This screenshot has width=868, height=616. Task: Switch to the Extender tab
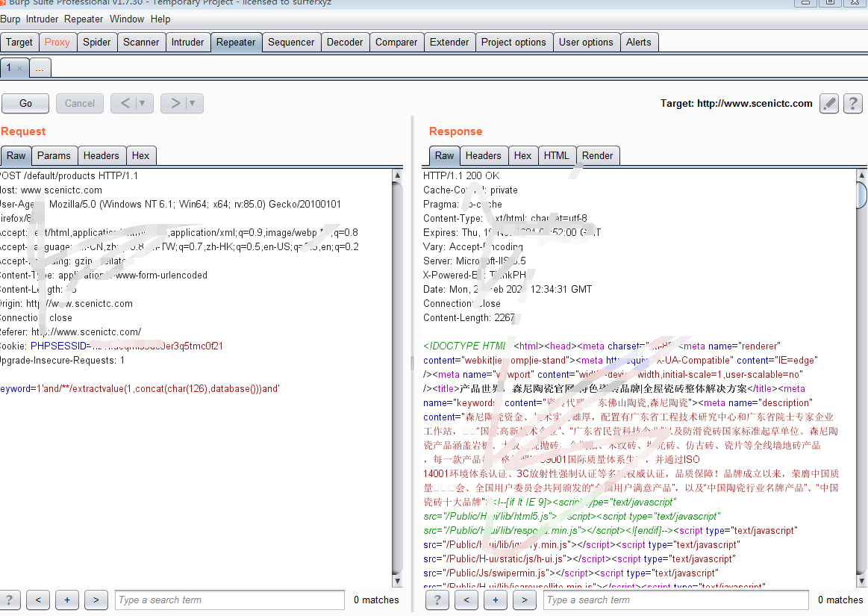pyautogui.click(x=449, y=42)
